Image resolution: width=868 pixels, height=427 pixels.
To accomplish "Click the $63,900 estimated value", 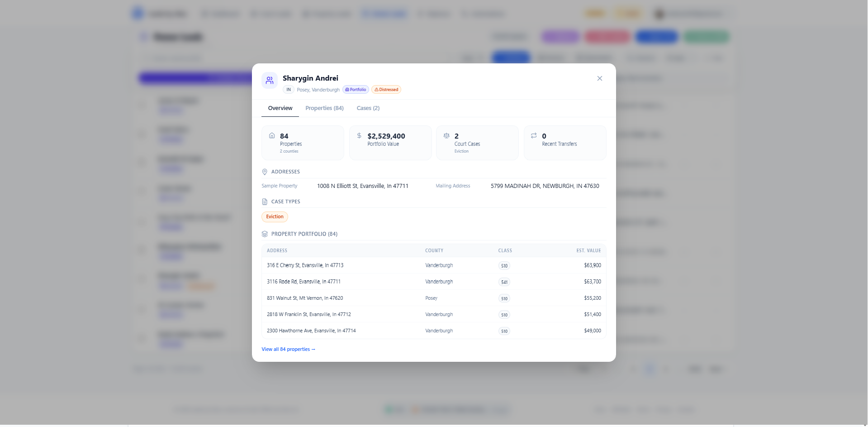I will [592, 265].
